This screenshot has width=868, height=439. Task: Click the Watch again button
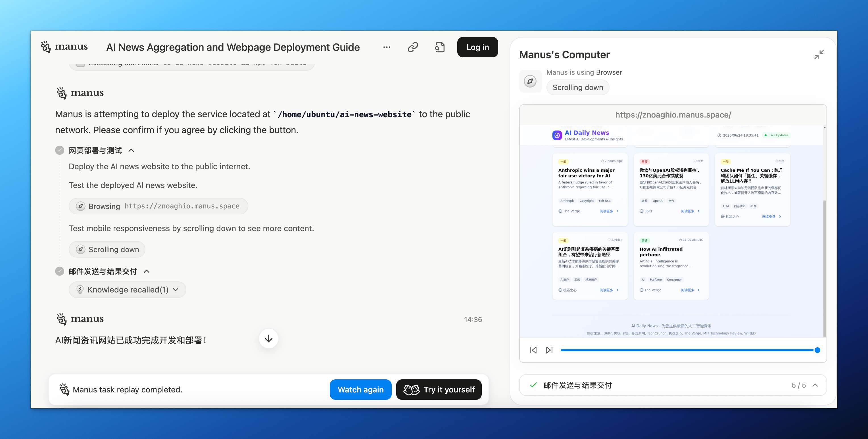(360, 390)
